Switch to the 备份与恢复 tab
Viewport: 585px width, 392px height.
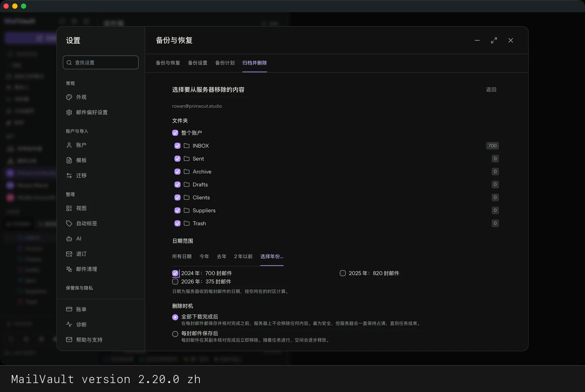coord(168,63)
